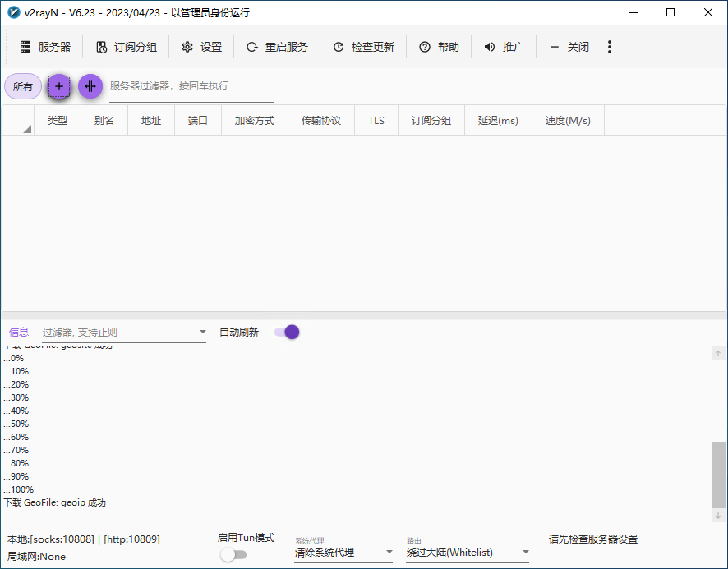Click the gear icon beside 设置
This screenshot has height=569, width=728.
pyautogui.click(x=187, y=47)
